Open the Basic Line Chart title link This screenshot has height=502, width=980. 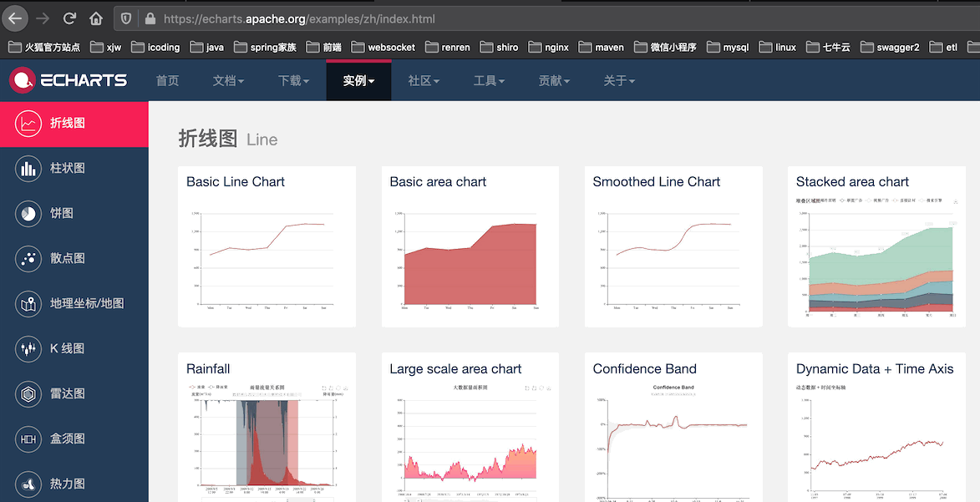[x=236, y=182]
